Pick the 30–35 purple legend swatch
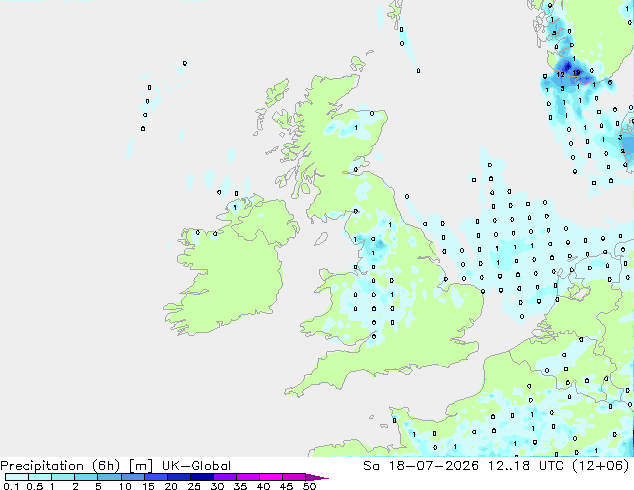 click(x=225, y=477)
